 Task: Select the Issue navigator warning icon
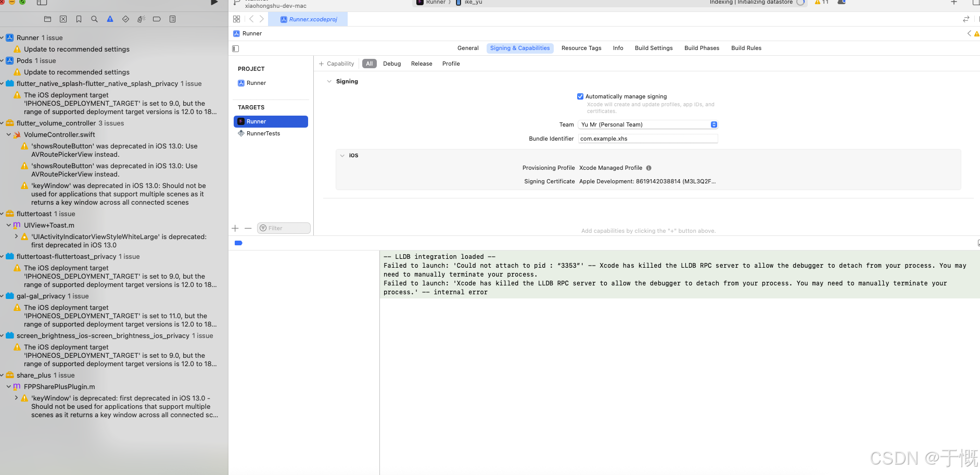pyautogui.click(x=110, y=19)
